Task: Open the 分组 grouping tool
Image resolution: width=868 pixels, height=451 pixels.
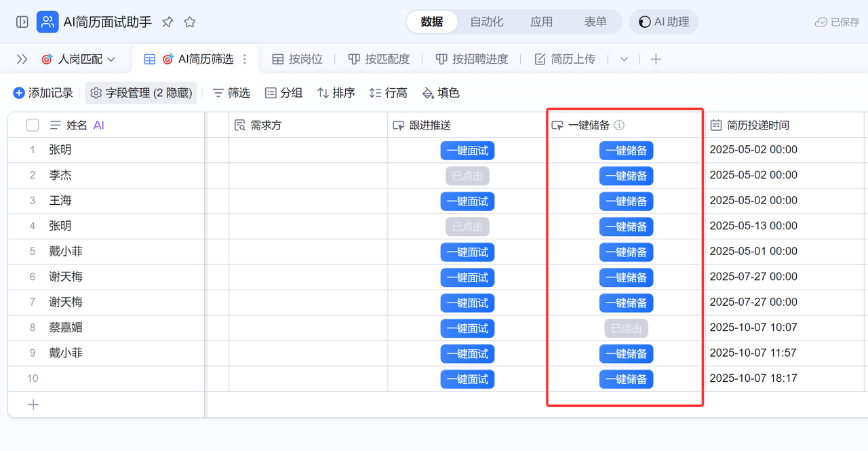Action: point(283,93)
